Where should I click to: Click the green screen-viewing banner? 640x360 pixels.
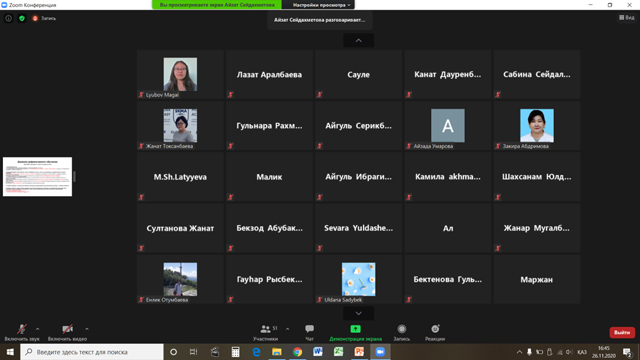217,5
